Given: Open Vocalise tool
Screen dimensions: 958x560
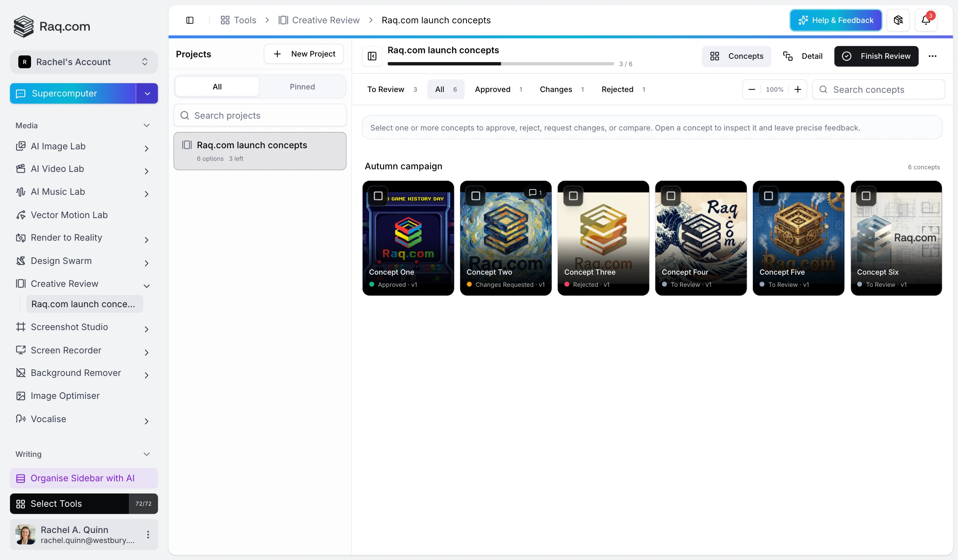Looking at the screenshot, I should point(48,419).
